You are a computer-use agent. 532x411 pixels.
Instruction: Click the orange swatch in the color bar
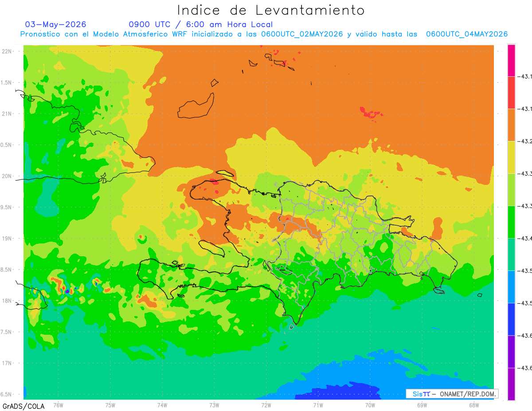511,125
